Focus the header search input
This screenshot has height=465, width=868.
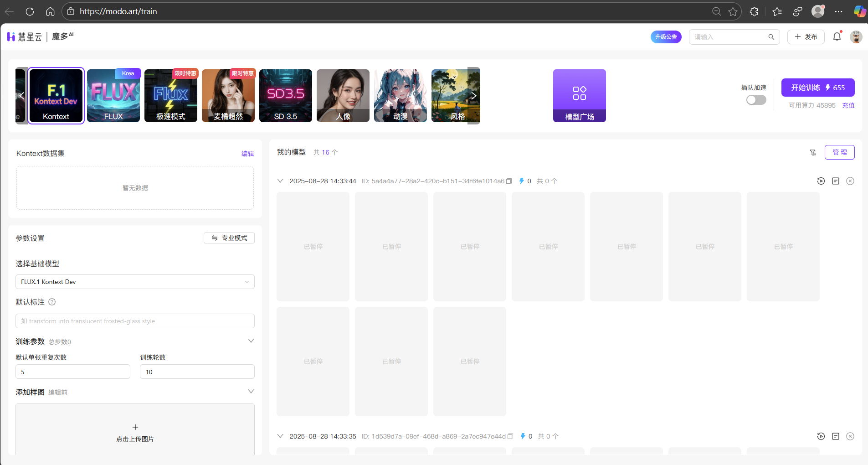(x=729, y=37)
